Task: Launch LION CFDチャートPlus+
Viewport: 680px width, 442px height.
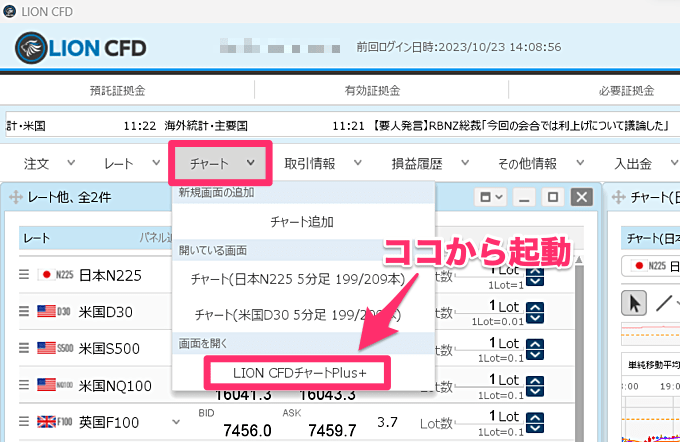Action: pyautogui.click(x=299, y=373)
